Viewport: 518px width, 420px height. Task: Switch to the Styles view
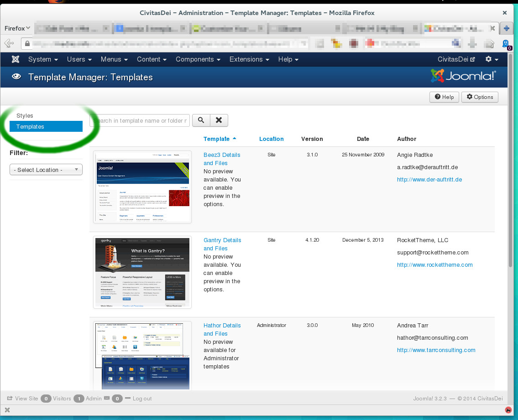click(x=25, y=115)
